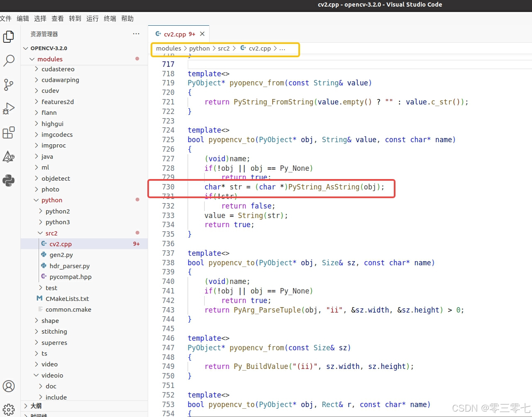The width and height of the screenshot is (532, 417).
Task: Select cv2.cpp in the file tree
Action: point(84,244)
